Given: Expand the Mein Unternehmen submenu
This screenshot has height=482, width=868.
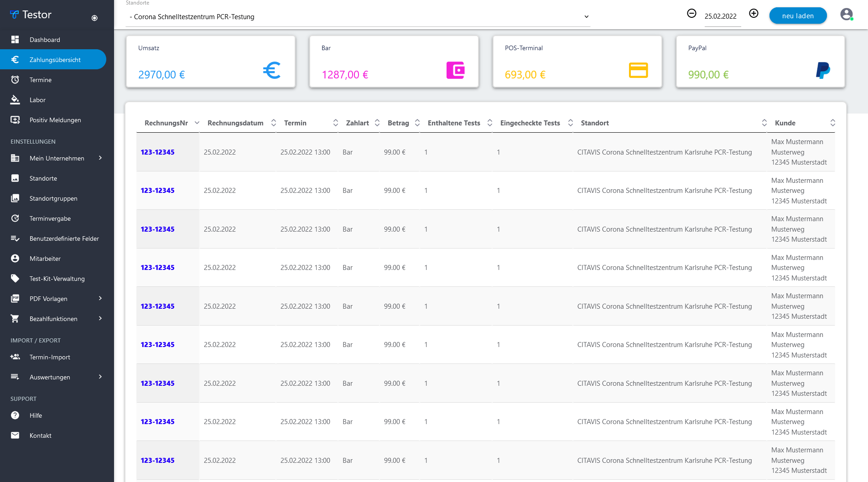Looking at the screenshot, I should (x=100, y=158).
